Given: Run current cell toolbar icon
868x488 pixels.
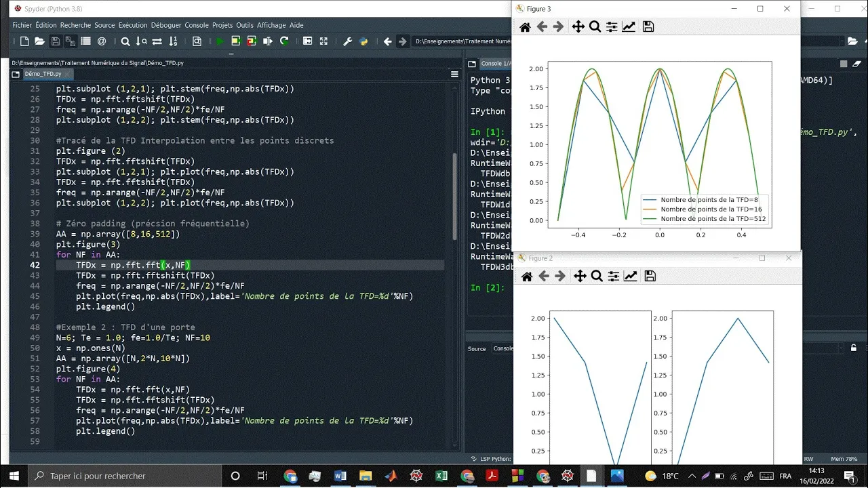Looking at the screenshot, I should pyautogui.click(x=236, y=41).
